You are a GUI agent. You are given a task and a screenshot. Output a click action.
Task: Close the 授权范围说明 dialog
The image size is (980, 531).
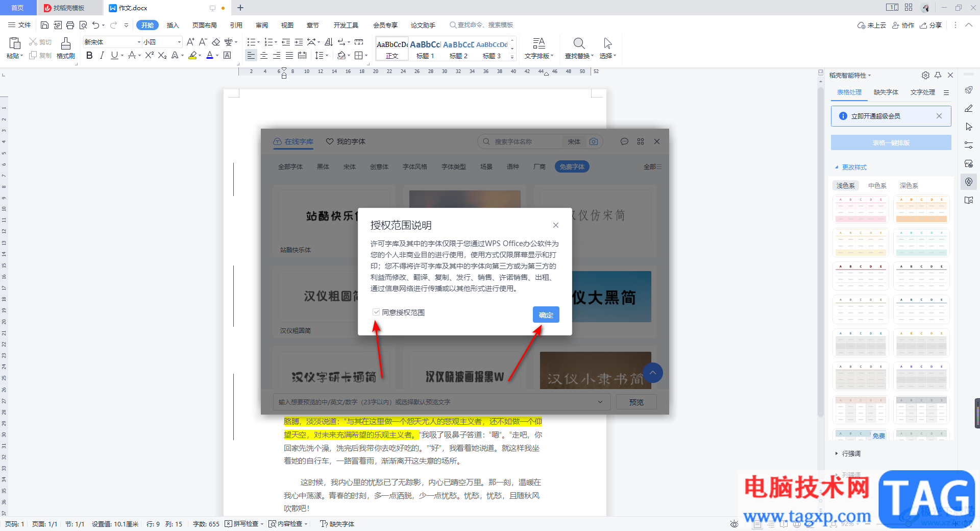click(x=556, y=225)
